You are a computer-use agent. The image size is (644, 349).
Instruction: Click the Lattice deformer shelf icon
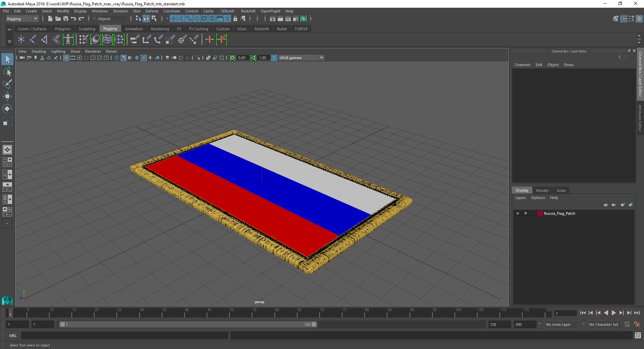107,40
